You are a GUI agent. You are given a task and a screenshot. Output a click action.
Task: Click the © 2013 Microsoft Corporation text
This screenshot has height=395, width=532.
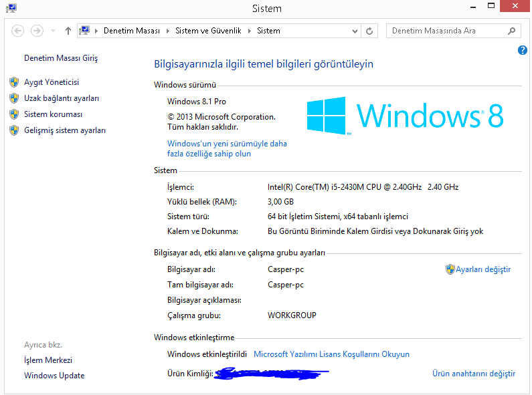221,117
